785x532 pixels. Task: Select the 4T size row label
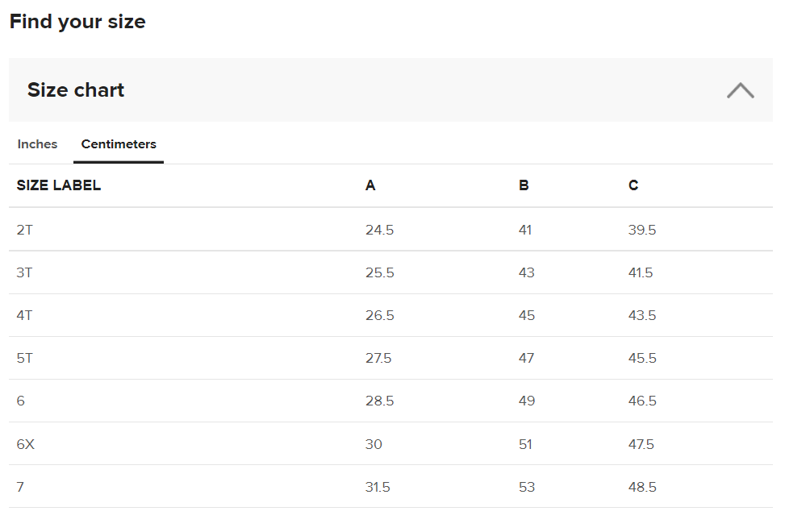tap(25, 315)
